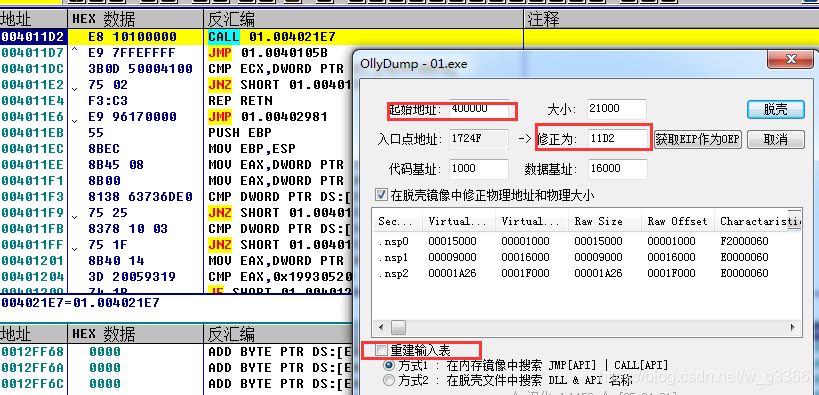Click the 入口点地址 field showing 1724F
The width and height of the screenshot is (819, 395).
[478, 140]
